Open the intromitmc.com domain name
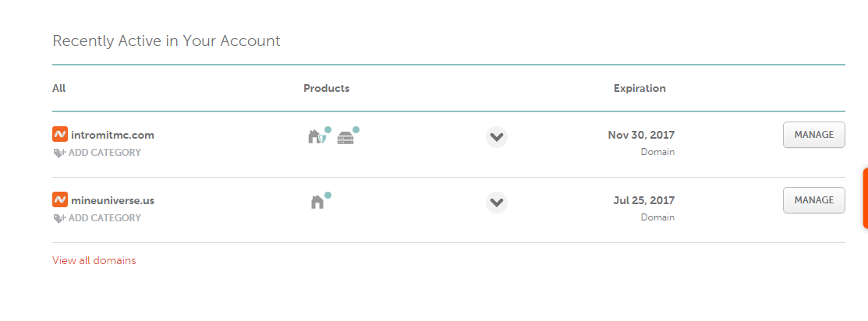Screen dimensions: 868x321 [112, 135]
